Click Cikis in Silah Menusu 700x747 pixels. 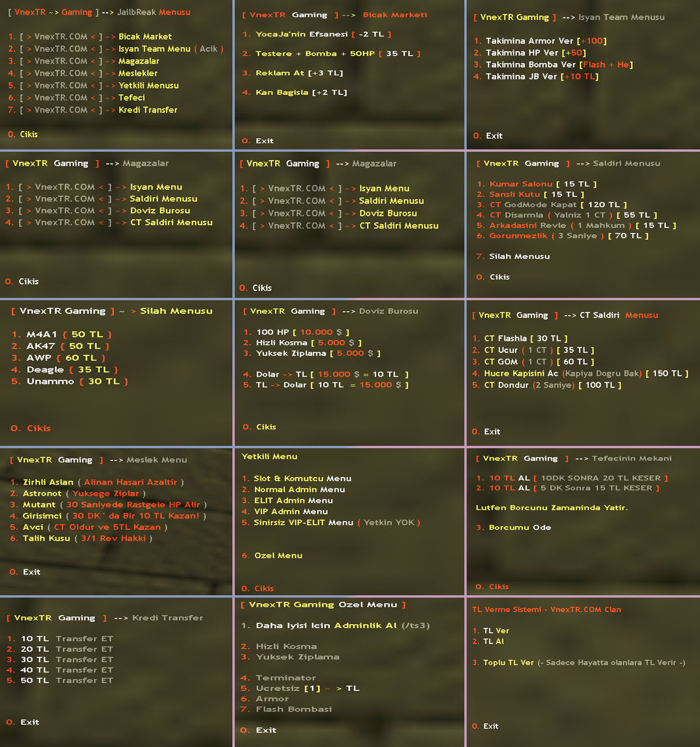pyautogui.click(x=31, y=428)
